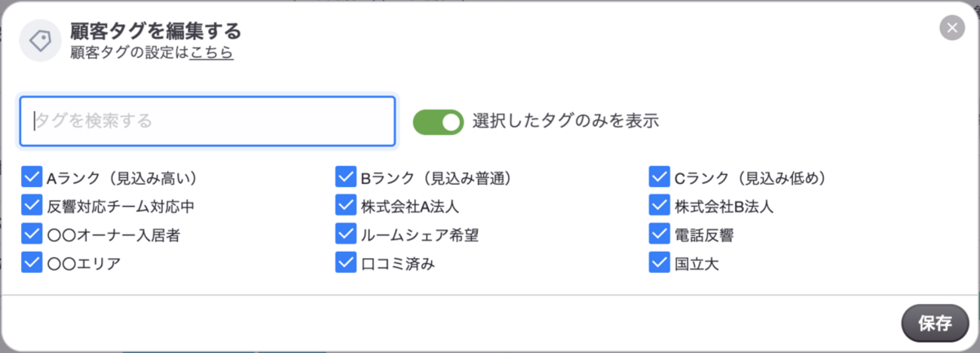Remove the 国立大 tag selection

tap(659, 262)
